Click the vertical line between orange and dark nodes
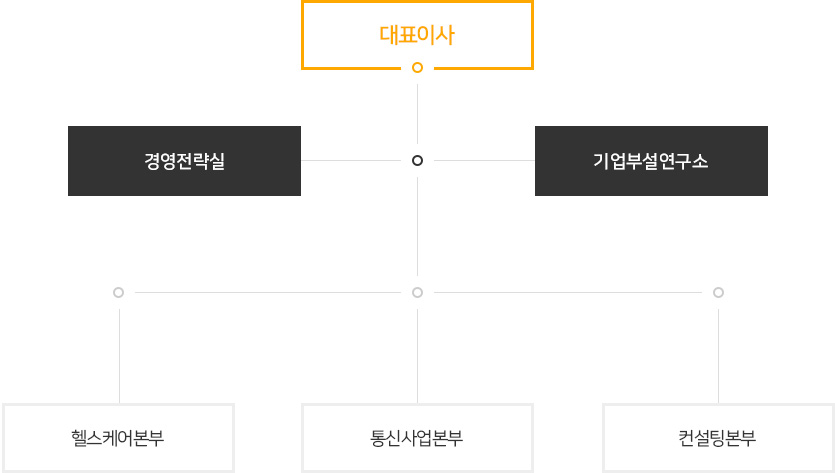This screenshot has height=473, width=835. click(x=418, y=113)
